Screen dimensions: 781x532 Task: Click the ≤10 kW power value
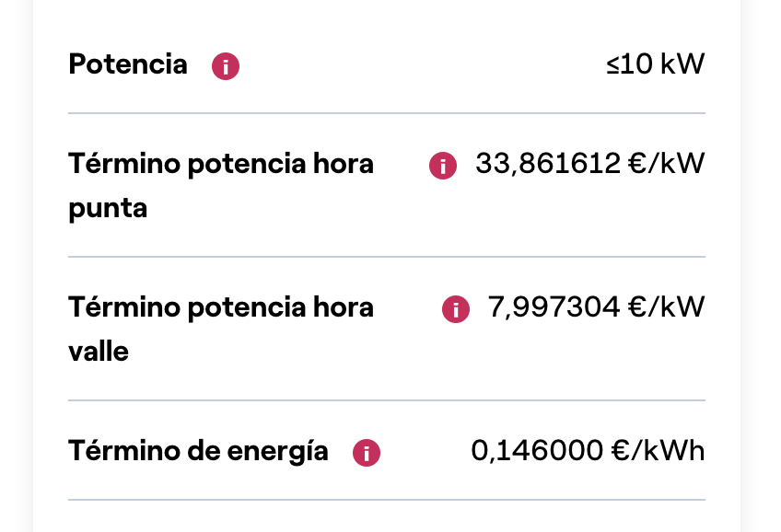(x=656, y=64)
